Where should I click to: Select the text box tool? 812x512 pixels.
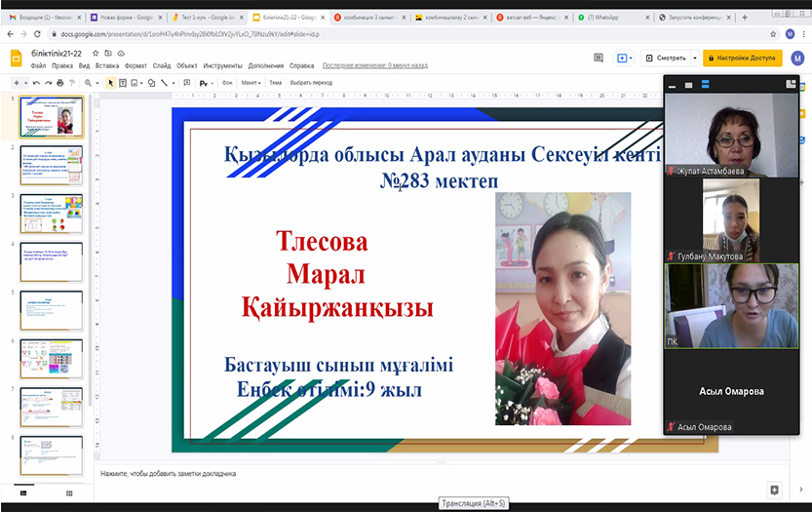123,83
